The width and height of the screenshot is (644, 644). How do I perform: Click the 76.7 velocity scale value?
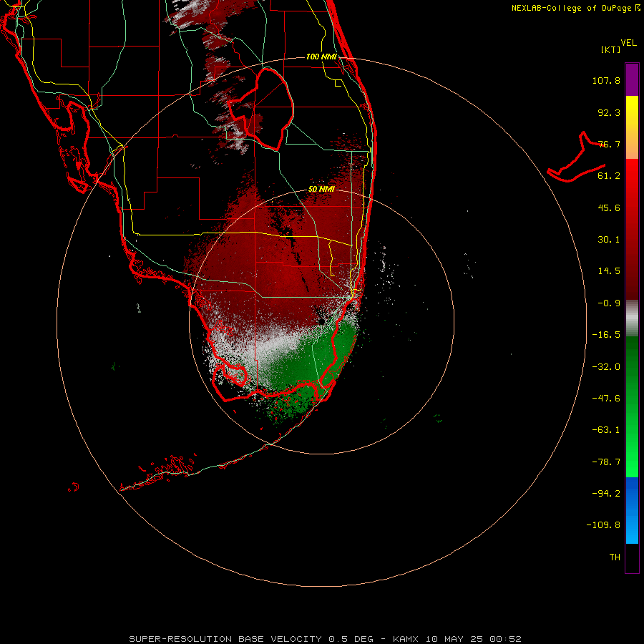click(x=609, y=144)
